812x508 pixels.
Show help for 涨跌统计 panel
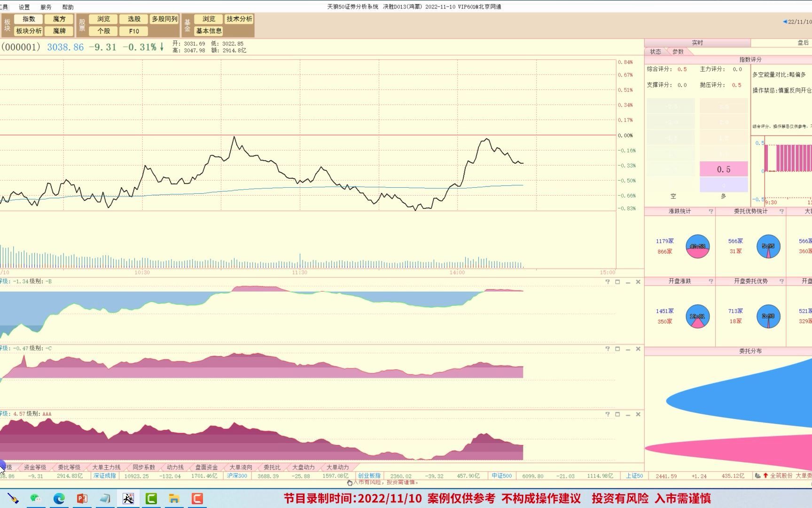click(711, 212)
